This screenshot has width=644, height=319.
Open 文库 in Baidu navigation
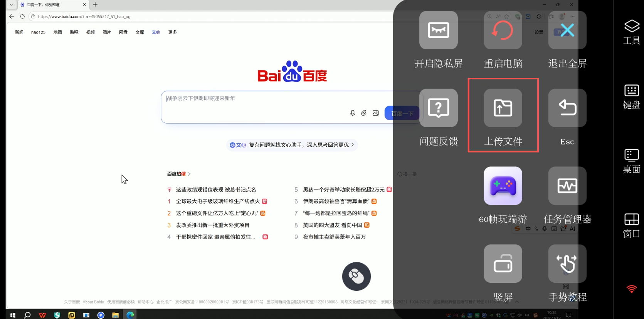(140, 32)
